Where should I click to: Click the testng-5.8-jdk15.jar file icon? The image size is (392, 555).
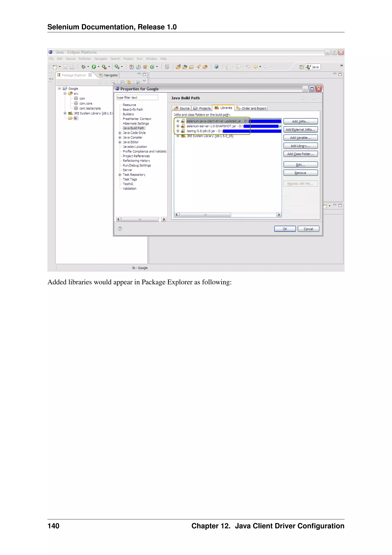coord(183,131)
